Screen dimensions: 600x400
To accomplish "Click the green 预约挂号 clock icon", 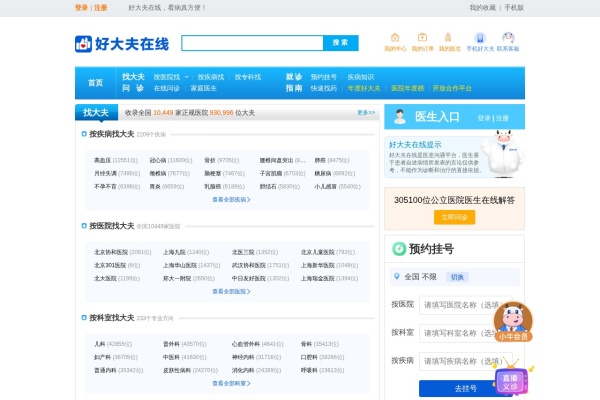I will (399, 249).
